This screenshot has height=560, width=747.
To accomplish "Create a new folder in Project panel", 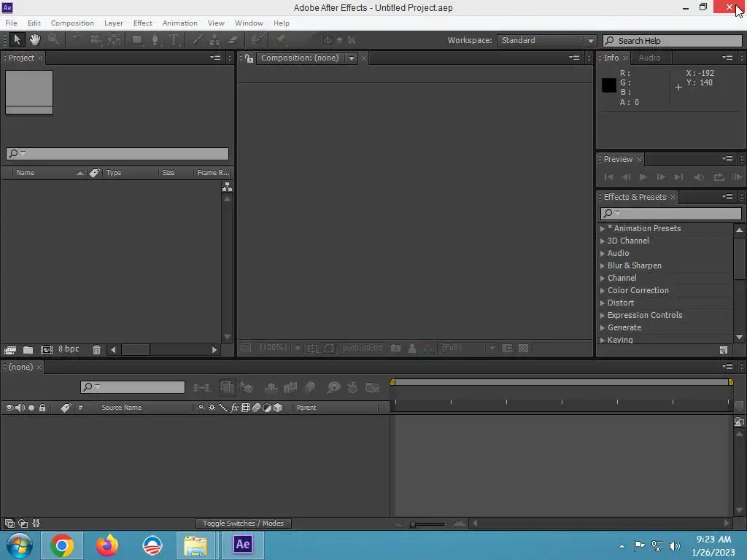I will (x=28, y=350).
